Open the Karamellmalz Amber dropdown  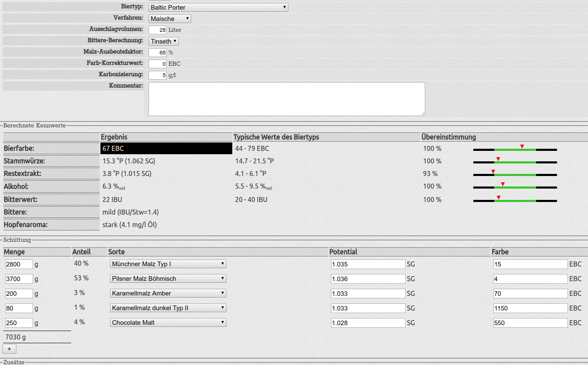click(x=168, y=293)
